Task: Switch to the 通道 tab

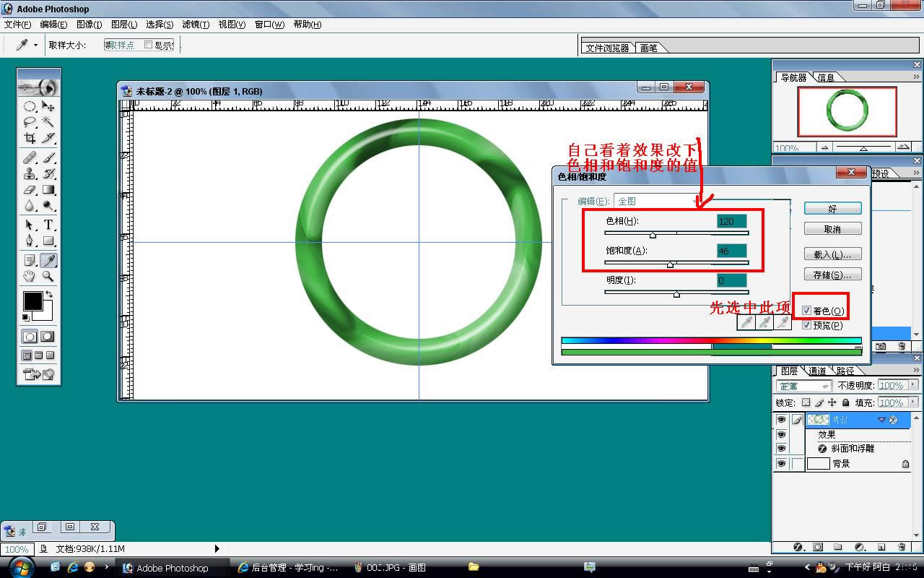Action: [817, 371]
